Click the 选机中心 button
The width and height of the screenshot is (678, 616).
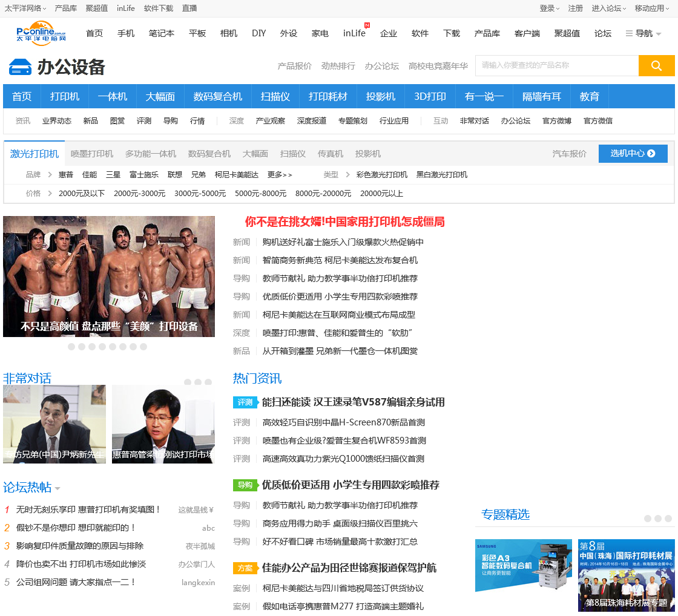(x=633, y=154)
